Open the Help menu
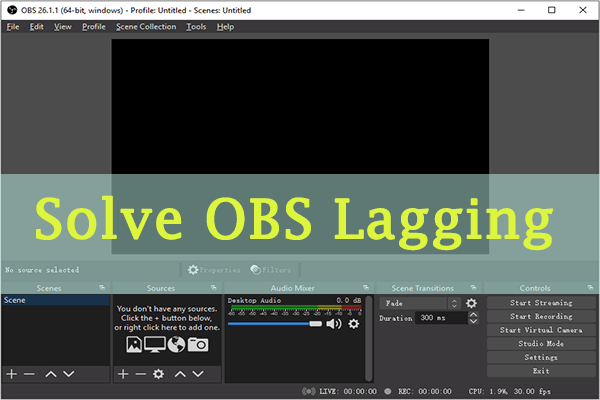 point(225,27)
